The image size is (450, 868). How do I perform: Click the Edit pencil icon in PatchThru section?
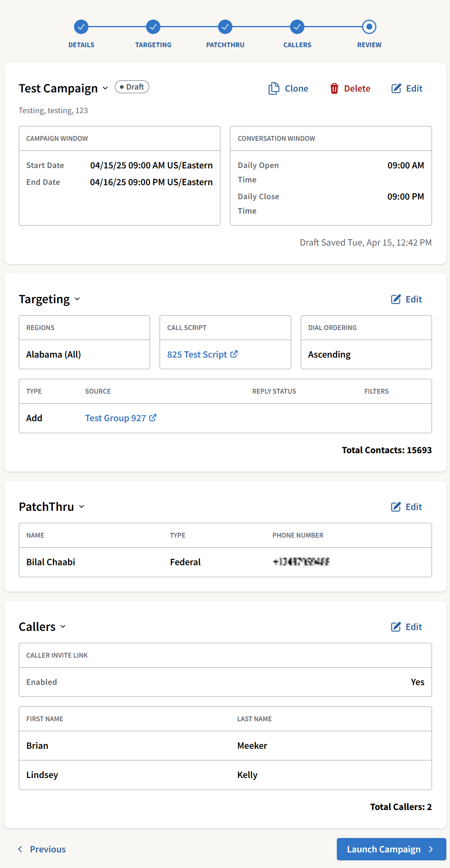[396, 507]
